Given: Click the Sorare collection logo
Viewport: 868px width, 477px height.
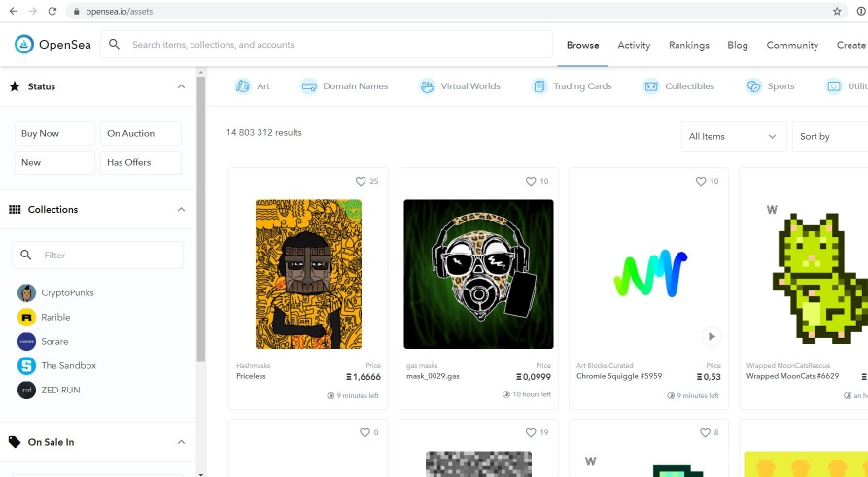Looking at the screenshot, I should pos(26,341).
